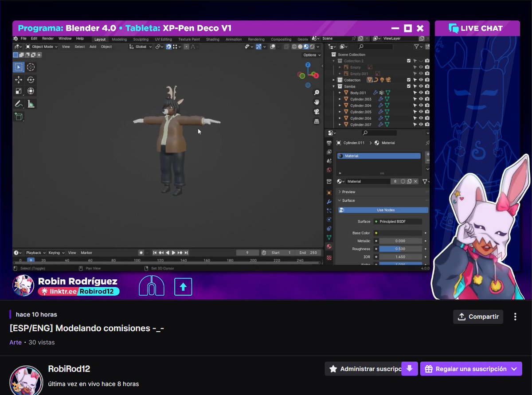Toggle the Samba collection exclude checkbox
The width and height of the screenshot is (532, 395).
409,86
